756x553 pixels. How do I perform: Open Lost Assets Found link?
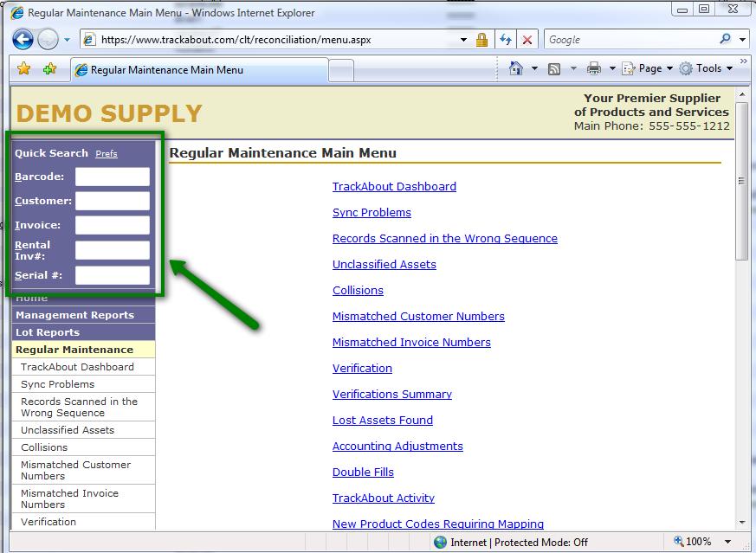pos(383,421)
